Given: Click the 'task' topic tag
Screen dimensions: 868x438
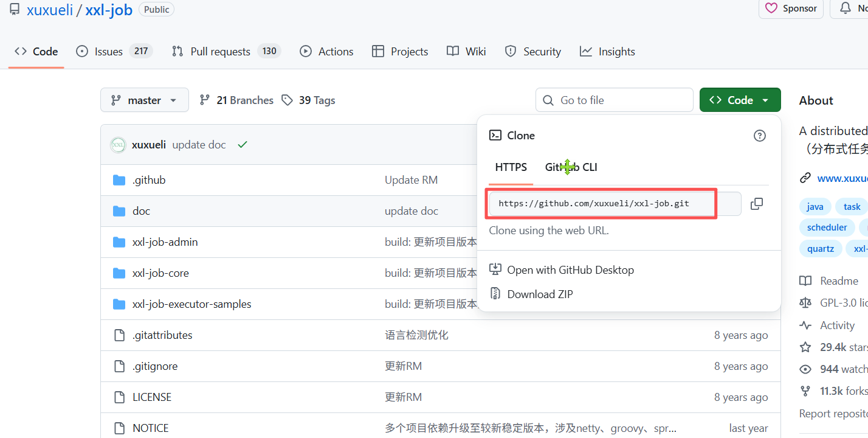Looking at the screenshot, I should [x=852, y=207].
